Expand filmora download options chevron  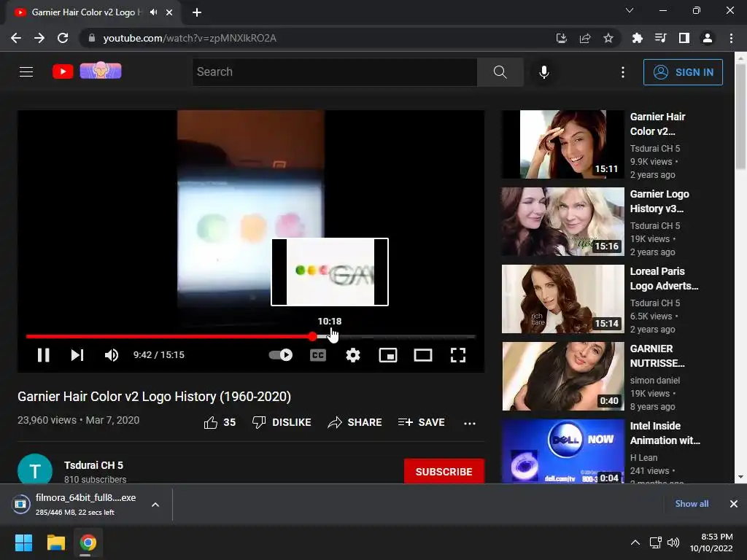coord(155,505)
